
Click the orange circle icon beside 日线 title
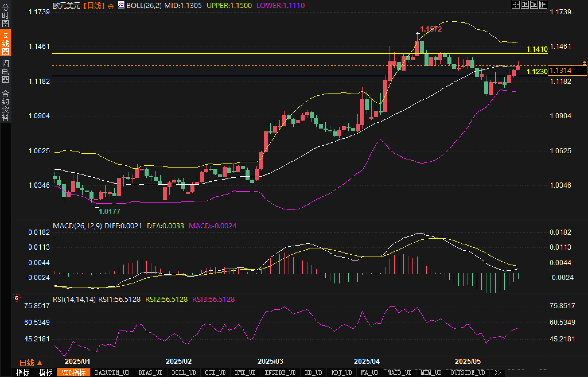pos(111,6)
